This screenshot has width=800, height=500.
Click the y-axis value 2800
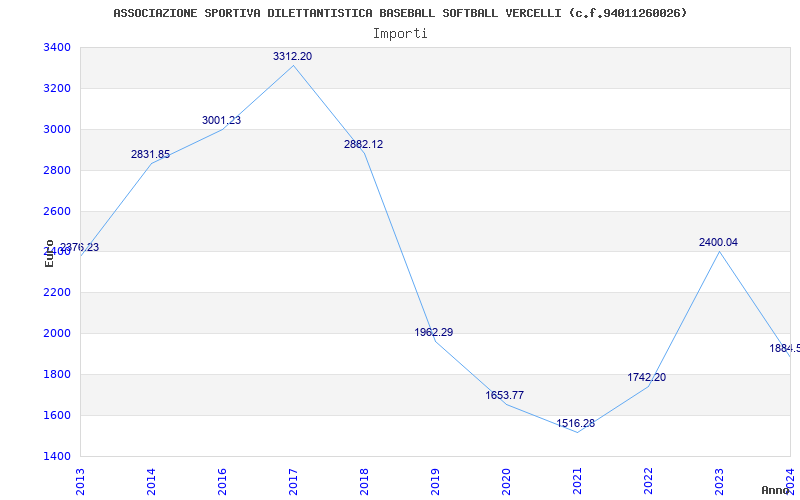(x=57, y=170)
